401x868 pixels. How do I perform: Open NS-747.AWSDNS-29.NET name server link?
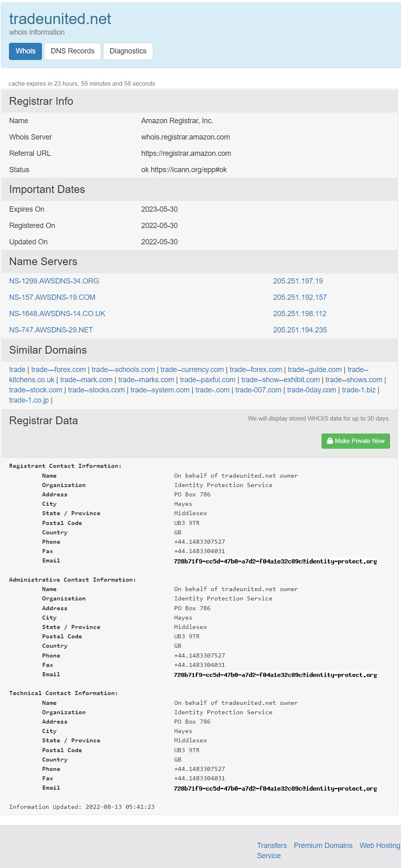[x=51, y=330]
